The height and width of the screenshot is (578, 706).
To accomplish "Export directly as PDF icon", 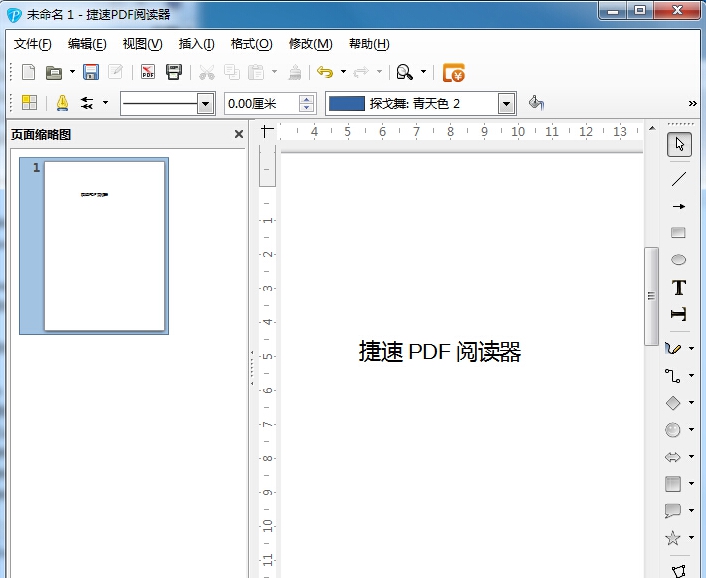I will click(x=148, y=72).
